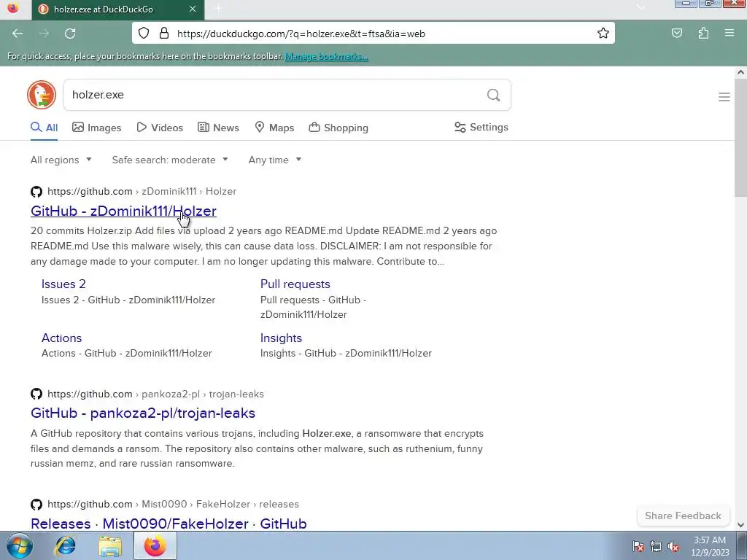View site info via the padlock icon
The width and height of the screenshot is (747, 560).
click(x=164, y=33)
